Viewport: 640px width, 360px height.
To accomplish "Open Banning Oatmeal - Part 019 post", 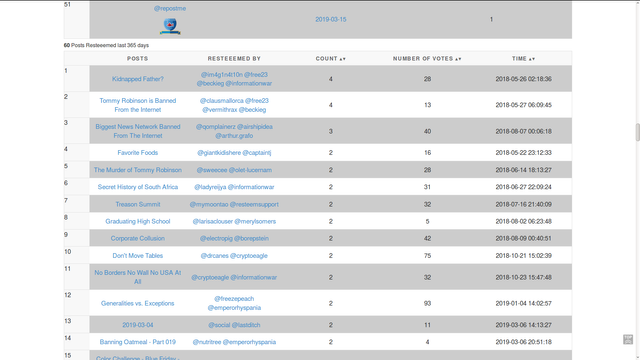I will tap(138, 342).
